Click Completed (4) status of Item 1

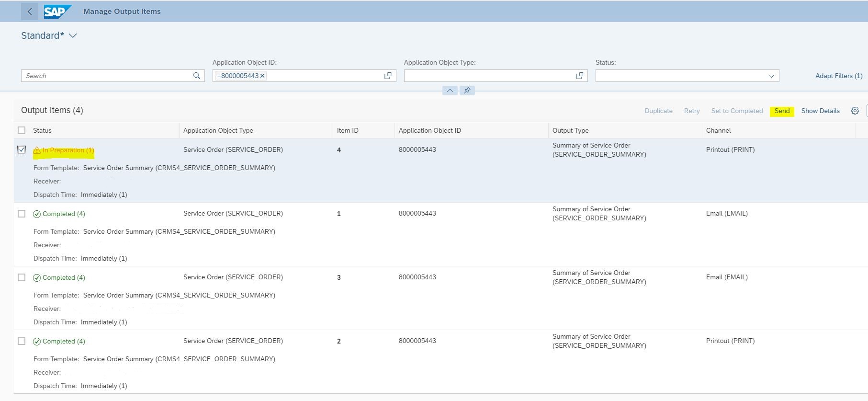(x=64, y=214)
